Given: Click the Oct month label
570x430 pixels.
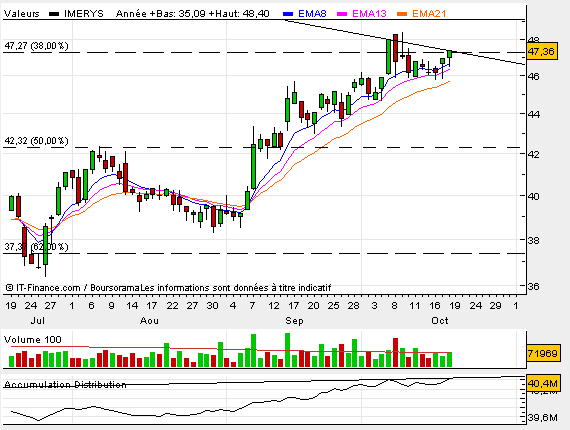Looking at the screenshot, I should tap(439, 321).
